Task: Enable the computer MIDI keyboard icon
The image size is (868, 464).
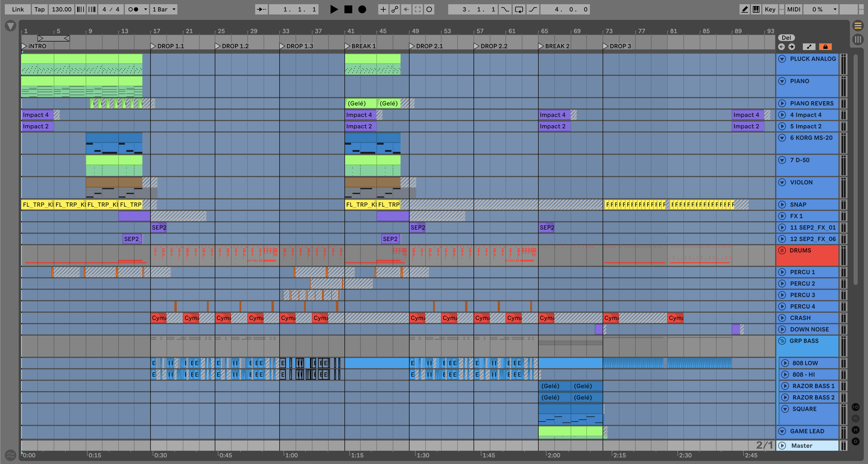Action: 756,9
